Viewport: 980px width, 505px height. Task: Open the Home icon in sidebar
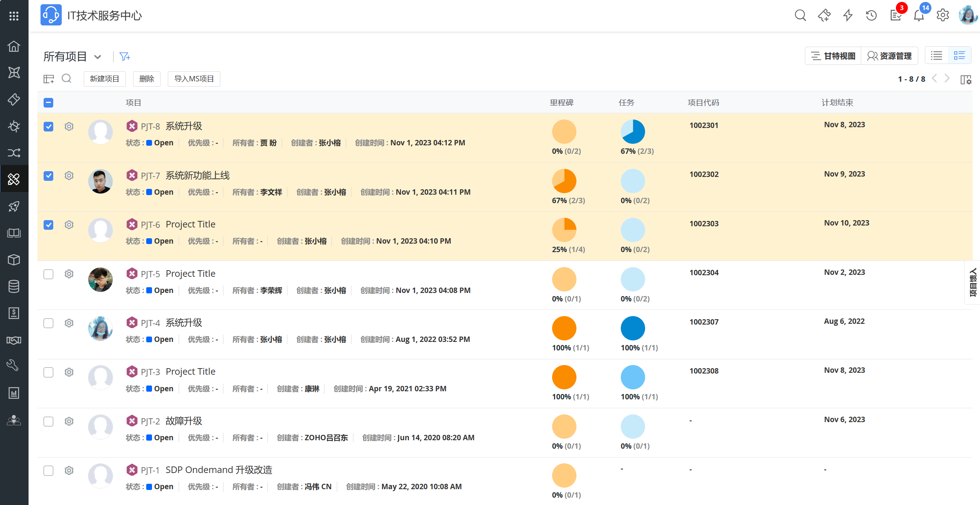click(x=14, y=46)
